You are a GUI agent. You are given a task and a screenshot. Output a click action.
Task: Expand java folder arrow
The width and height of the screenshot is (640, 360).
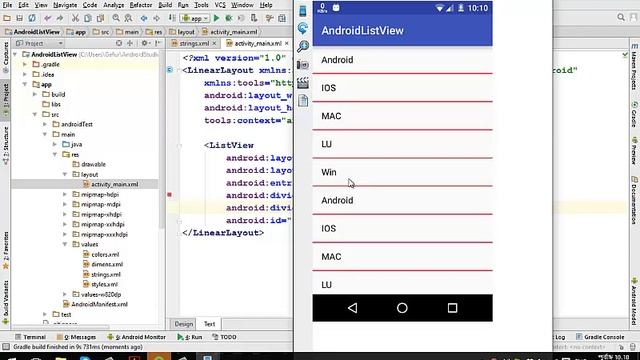click(55, 144)
